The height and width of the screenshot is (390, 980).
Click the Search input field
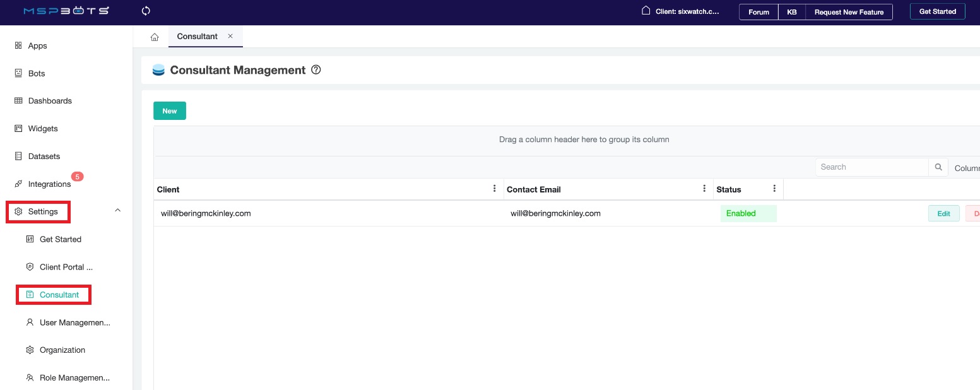(871, 167)
